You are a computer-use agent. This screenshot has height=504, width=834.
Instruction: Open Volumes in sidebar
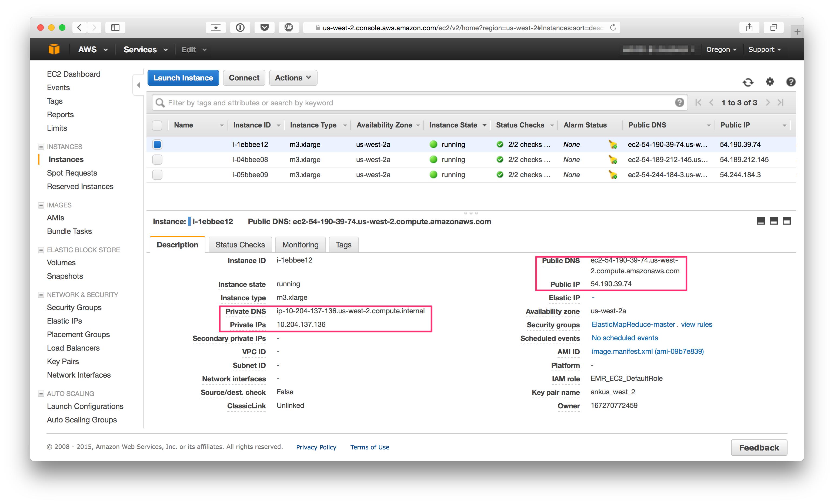point(61,263)
